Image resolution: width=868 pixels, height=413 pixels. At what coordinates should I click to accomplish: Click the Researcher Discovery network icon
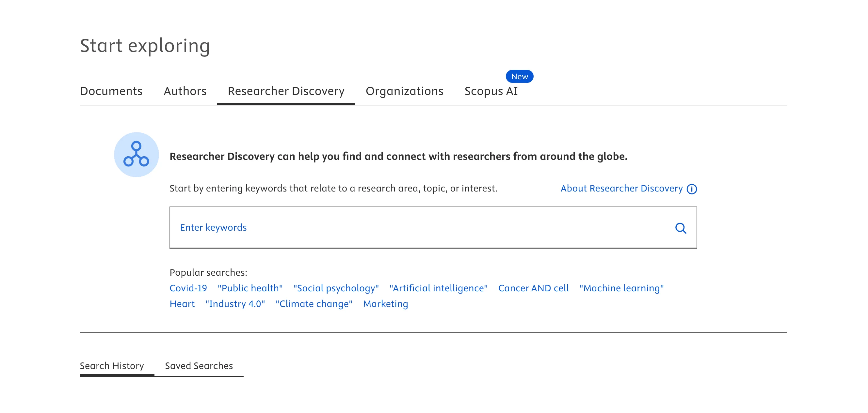[136, 154]
